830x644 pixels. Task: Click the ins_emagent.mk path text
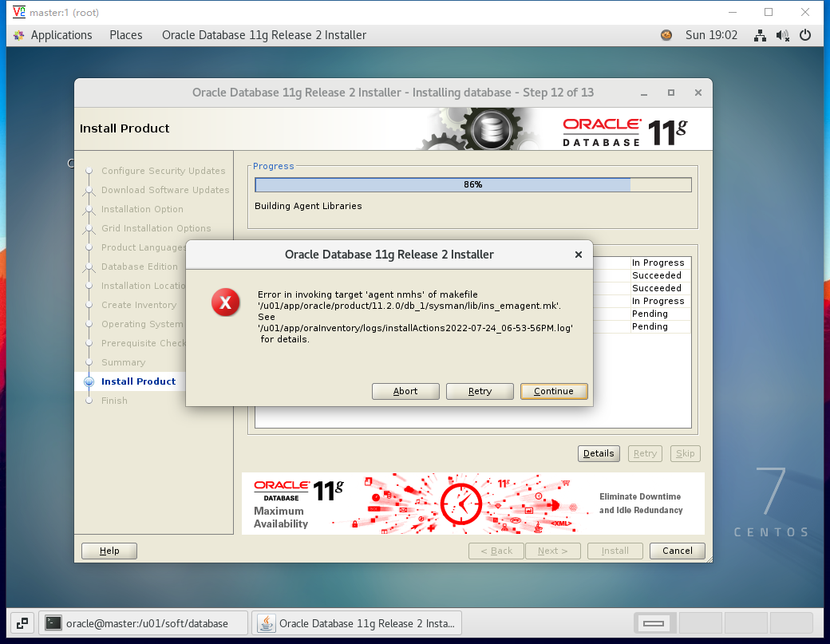(x=409, y=306)
